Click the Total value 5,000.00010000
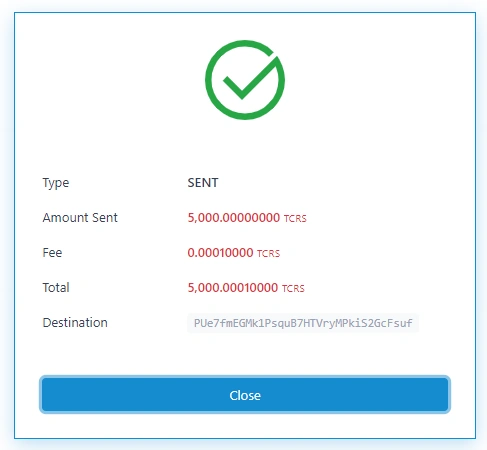The height and width of the screenshot is (450, 487). pos(233,288)
